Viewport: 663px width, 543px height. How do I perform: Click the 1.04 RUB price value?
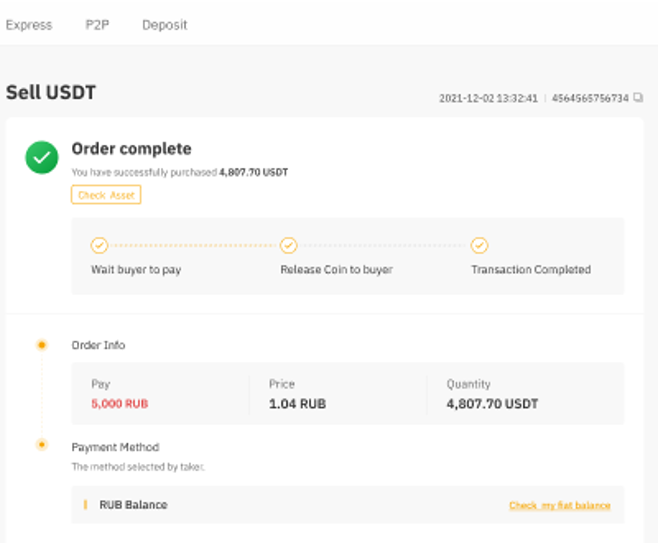[297, 404]
